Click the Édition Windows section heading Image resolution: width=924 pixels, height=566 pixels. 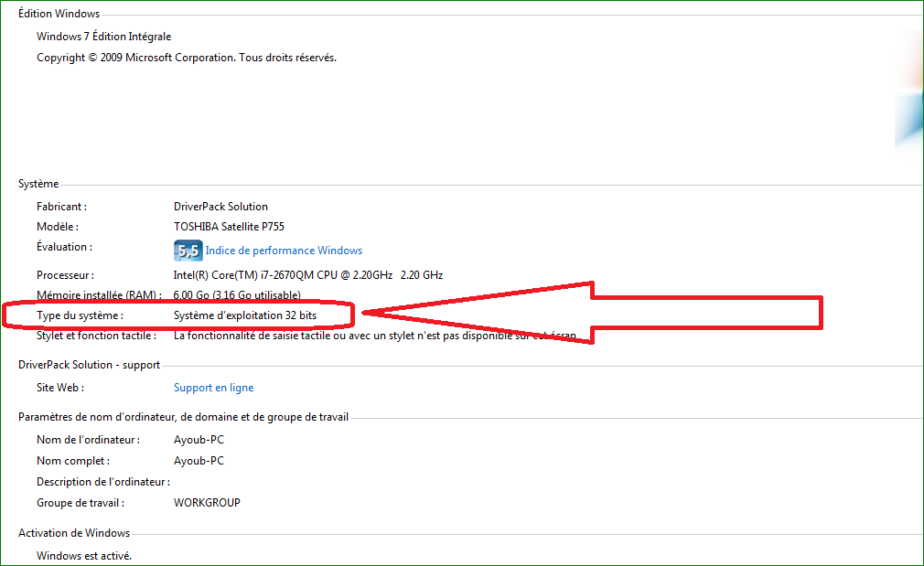pyautogui.click(x=59, y=14)
